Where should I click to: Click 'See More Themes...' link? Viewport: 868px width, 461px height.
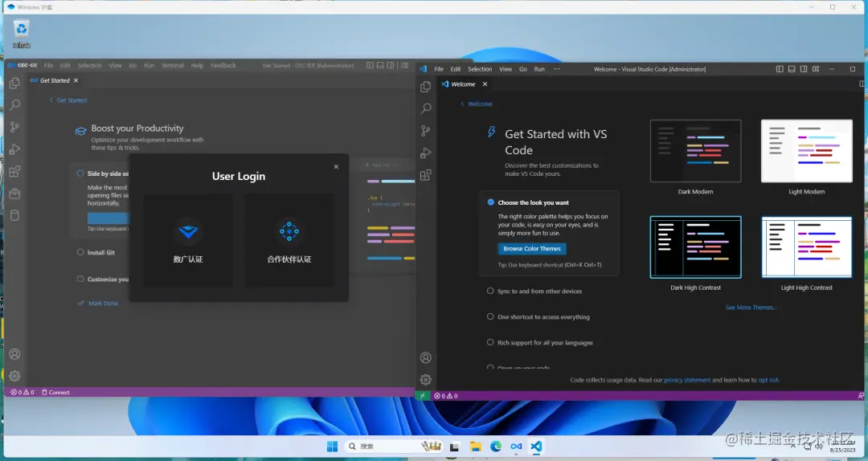(x=751, y=307)
